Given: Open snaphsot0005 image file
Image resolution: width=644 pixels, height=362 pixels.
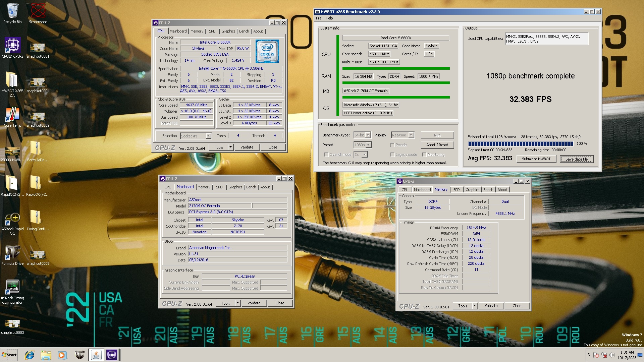Looking at the screenshot, I should [x=38, y=257].
